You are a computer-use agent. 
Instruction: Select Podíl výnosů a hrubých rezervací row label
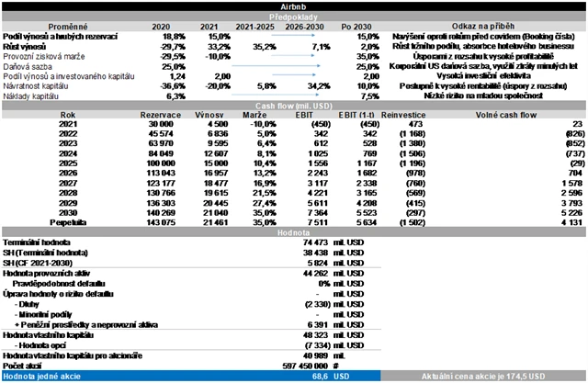60,37
